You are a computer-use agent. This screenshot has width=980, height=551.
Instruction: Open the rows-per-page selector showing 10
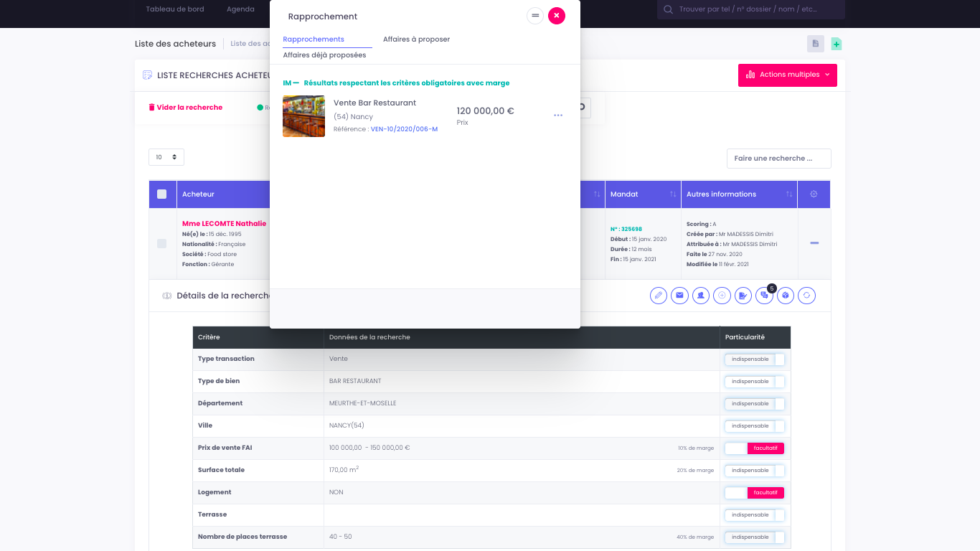(x=166, y=156)
